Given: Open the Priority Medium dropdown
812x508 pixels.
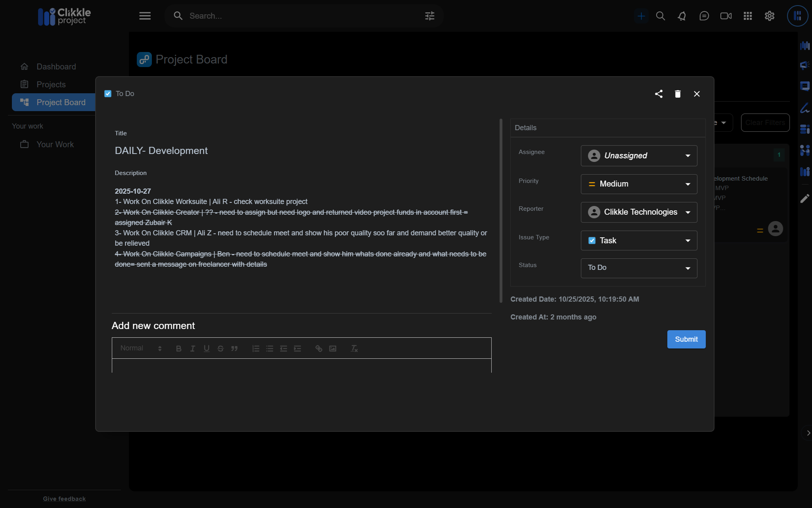Looking at the screenshot, I should tap(639, 184).
